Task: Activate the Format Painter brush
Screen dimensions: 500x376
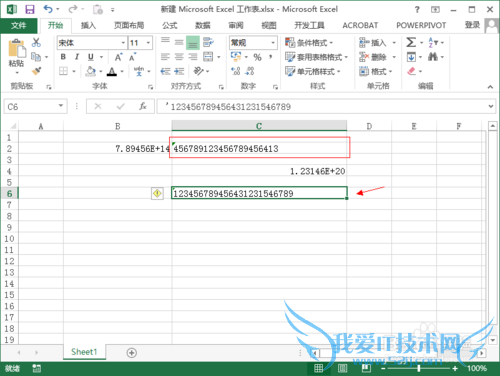Action: coord(36,71)
